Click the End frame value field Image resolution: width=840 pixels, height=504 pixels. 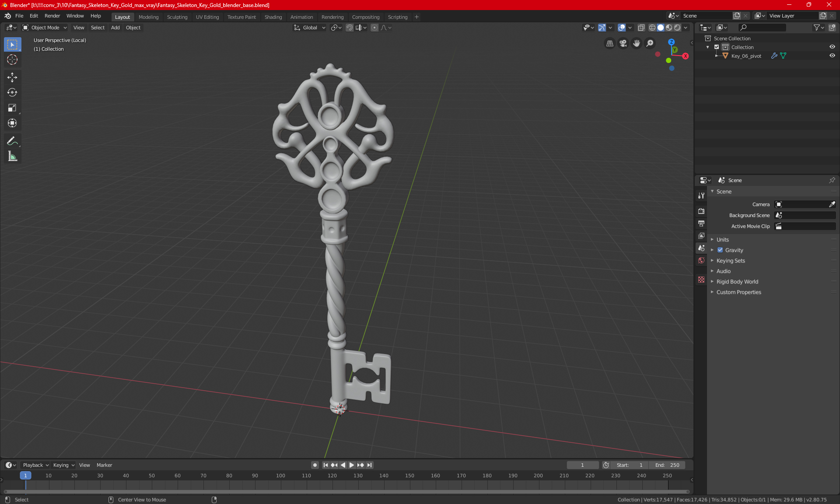tap(667, 465)
